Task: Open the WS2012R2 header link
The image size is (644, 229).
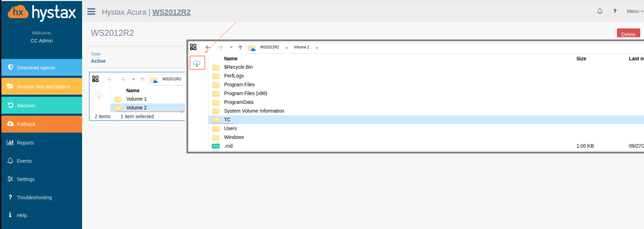Action: pyautogui.click(x=171, y=12)
